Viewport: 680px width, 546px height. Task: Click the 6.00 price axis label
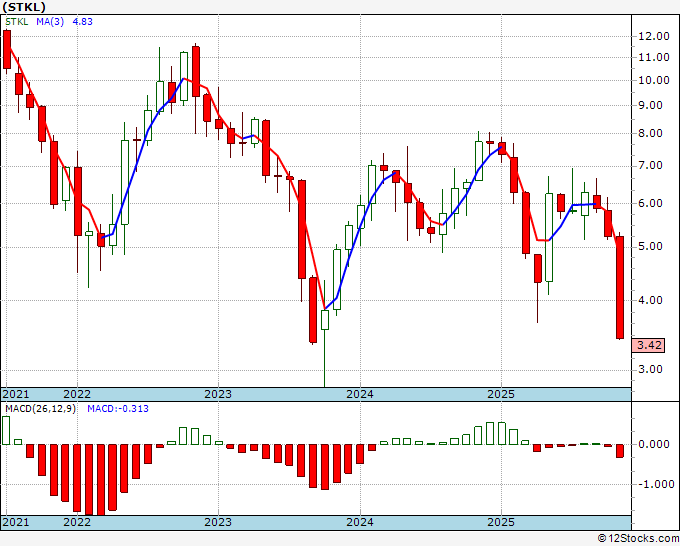(x=651, y=203)
